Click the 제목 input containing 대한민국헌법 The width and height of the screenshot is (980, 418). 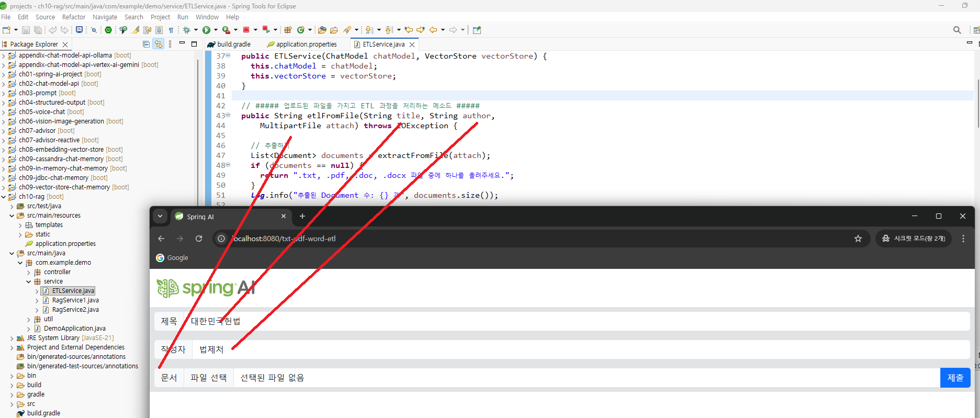tap(577, 321)
